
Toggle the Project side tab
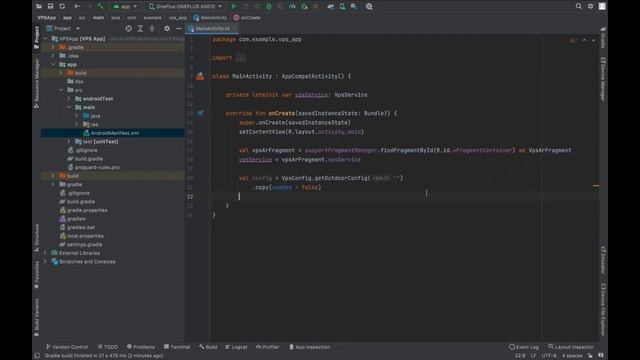[x=37, y=38]
